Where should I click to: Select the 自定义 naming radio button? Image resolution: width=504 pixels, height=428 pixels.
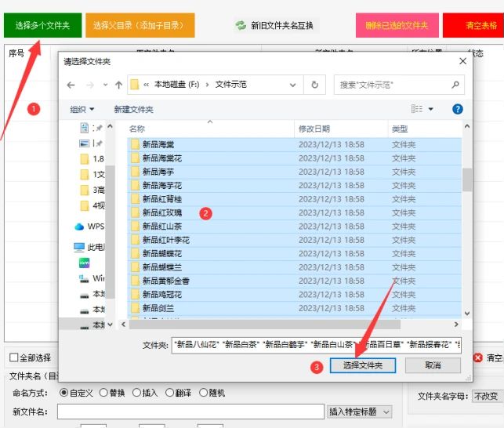63,393
